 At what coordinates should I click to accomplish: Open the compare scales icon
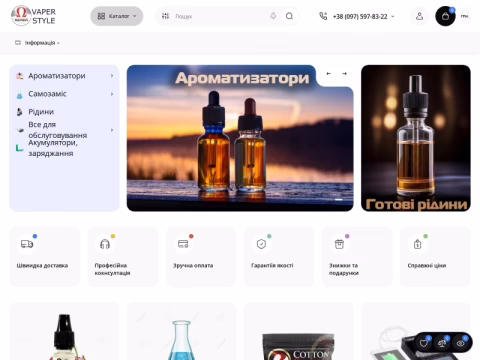coord(442,343)
